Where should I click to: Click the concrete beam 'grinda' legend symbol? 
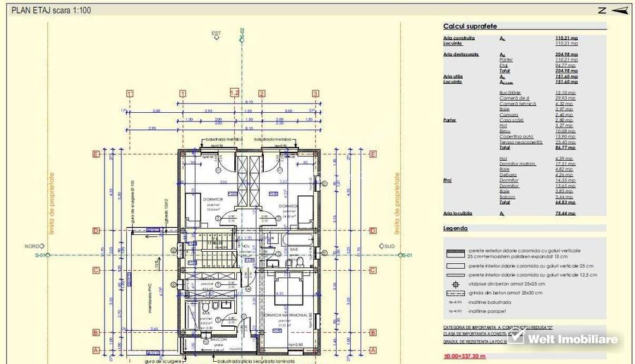point(455,293)
